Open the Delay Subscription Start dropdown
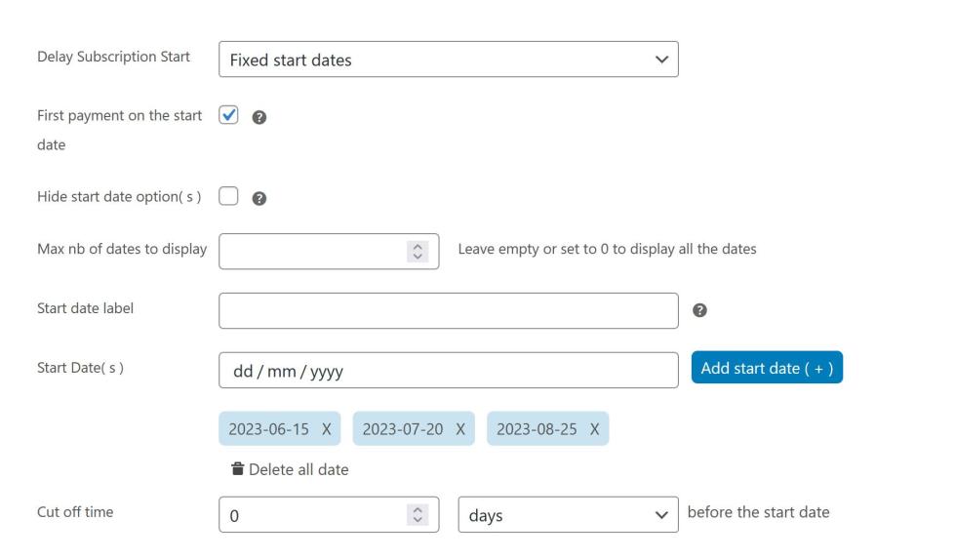This screenshot has width=956, height=560. point(449,60)
